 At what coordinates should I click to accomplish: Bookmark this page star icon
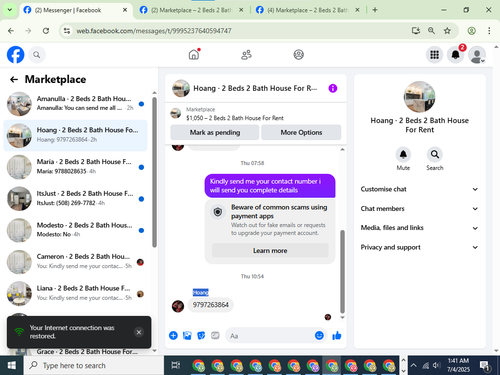coord(447,31)
